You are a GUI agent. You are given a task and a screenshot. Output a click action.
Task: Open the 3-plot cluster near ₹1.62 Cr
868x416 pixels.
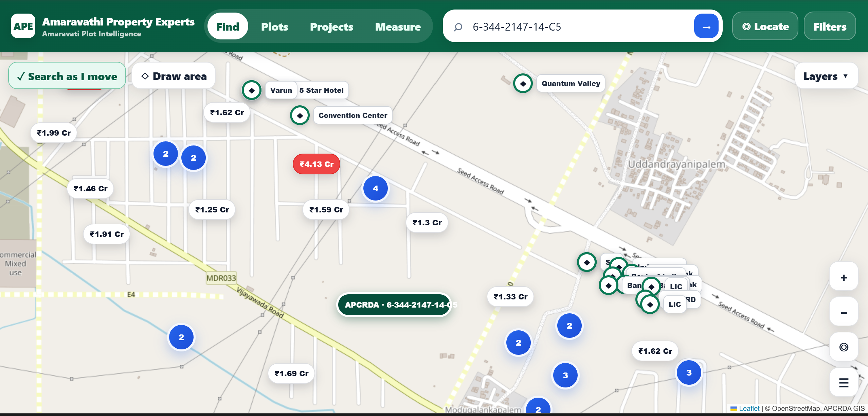(689, 372)
